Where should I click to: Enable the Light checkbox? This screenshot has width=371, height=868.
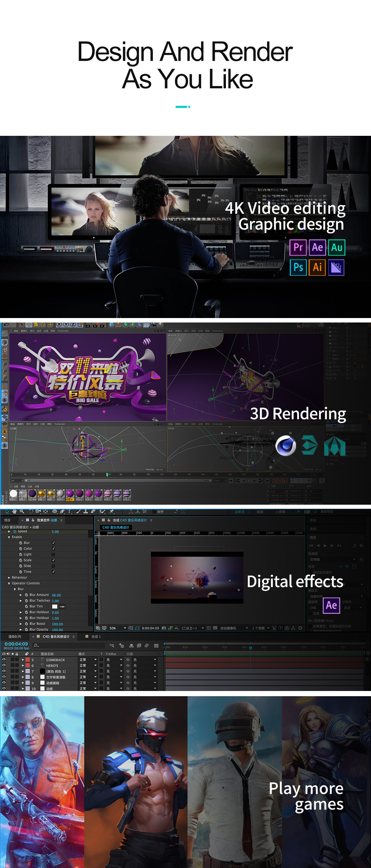[x=53, y=554]
